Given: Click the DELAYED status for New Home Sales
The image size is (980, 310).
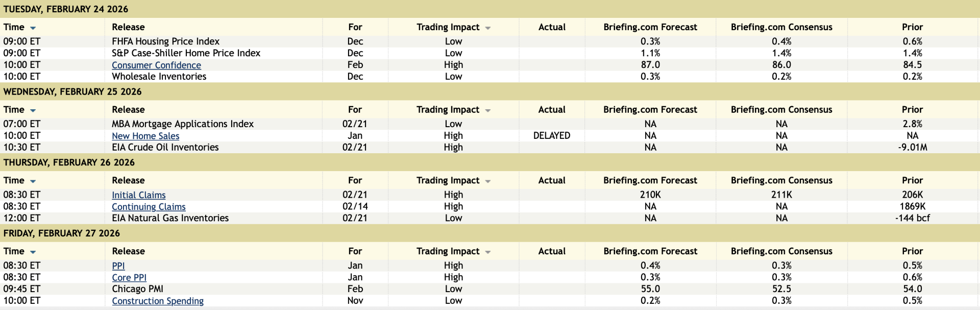Looking at the screenshot, I should (552, 136).
